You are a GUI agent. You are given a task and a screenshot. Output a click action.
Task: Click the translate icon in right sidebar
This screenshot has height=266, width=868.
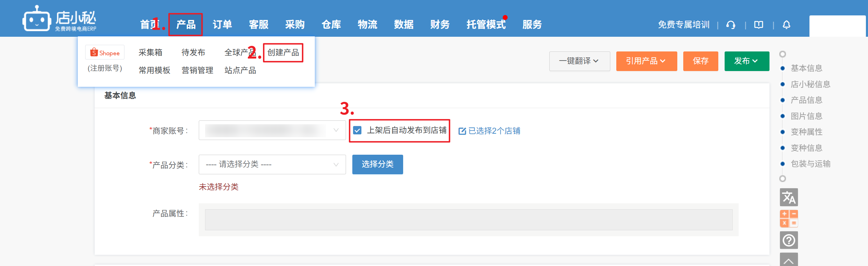coord(789,197)
